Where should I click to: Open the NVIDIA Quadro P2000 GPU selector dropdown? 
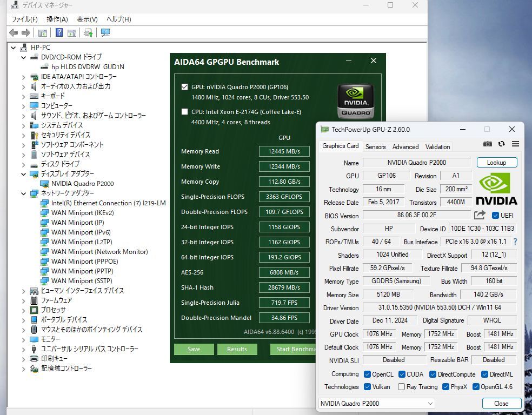(377, 404)
